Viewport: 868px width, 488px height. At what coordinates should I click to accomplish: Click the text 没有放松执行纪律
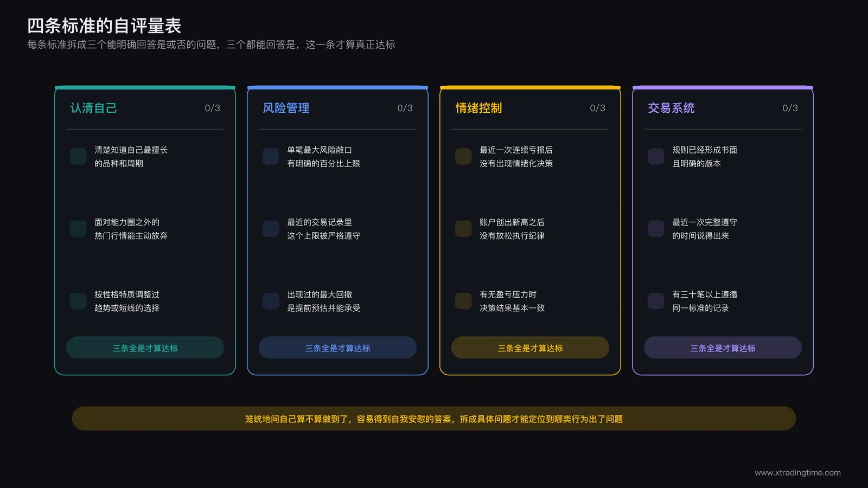pyautogui.click(x=512, y=235)
